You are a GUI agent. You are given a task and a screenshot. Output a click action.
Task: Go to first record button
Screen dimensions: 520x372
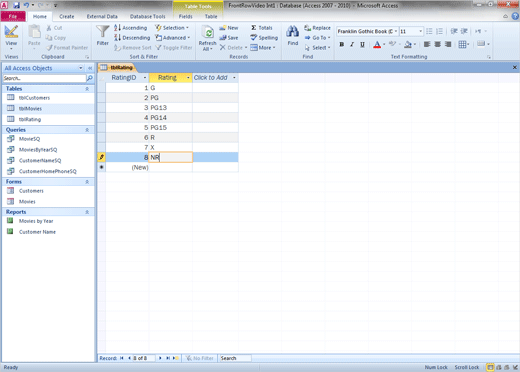tap(122, 358)
